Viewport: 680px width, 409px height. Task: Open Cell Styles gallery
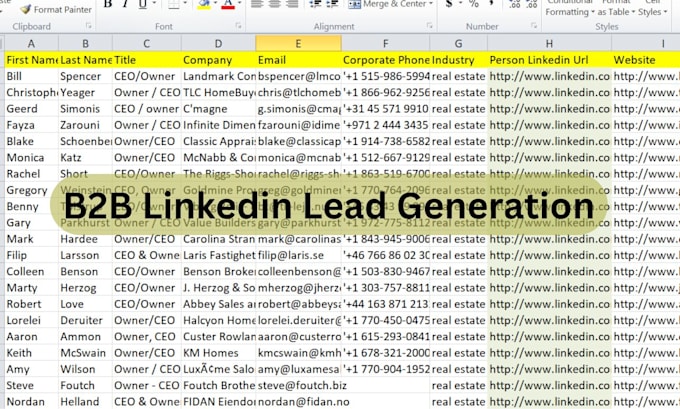[652, 8]
